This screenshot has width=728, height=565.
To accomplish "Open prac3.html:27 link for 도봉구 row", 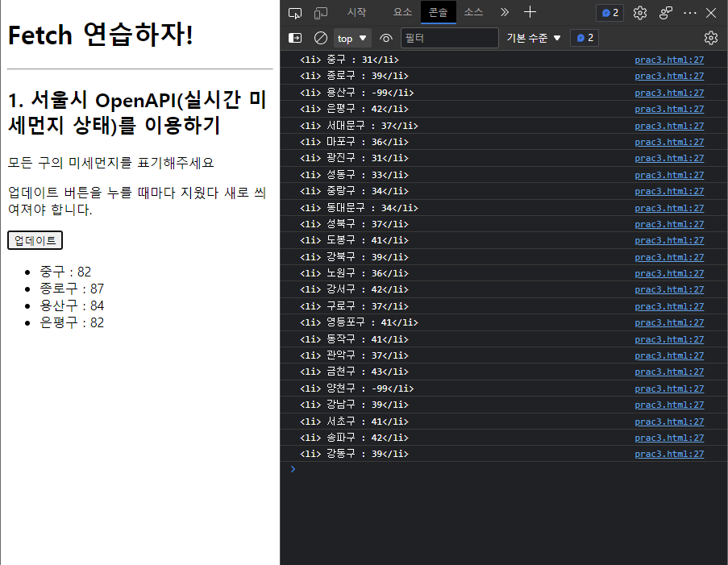I will 669,240.
